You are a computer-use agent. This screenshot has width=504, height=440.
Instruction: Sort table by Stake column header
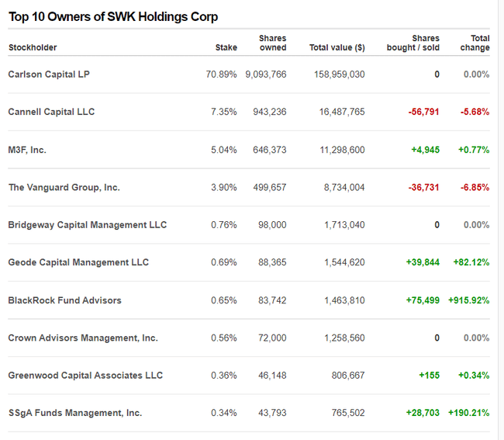click(226, 47)
